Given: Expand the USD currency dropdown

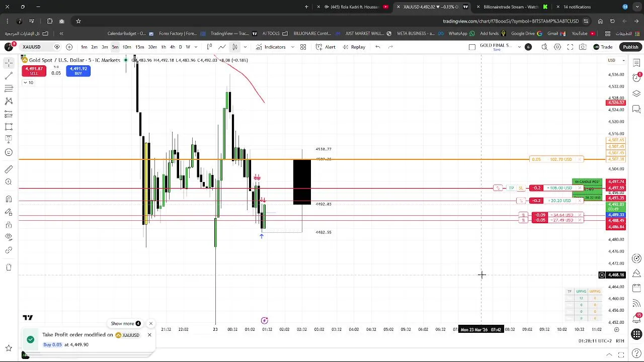Looking at the screenshot, I should (x=616, y=60).
